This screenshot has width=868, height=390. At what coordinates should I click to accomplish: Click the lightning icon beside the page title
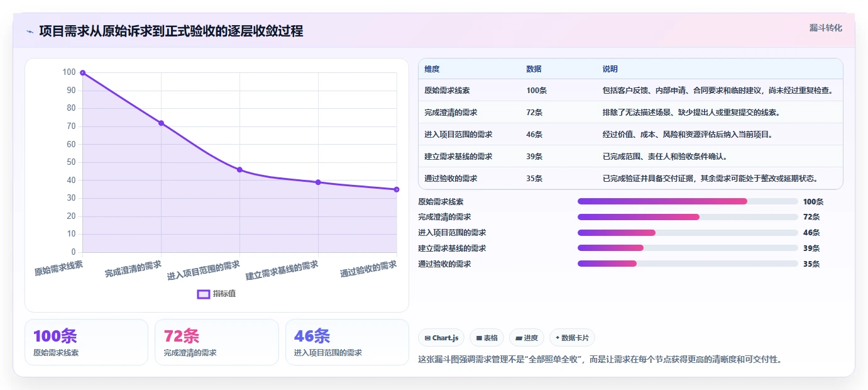pyautogui.click(x=30, y=31)
